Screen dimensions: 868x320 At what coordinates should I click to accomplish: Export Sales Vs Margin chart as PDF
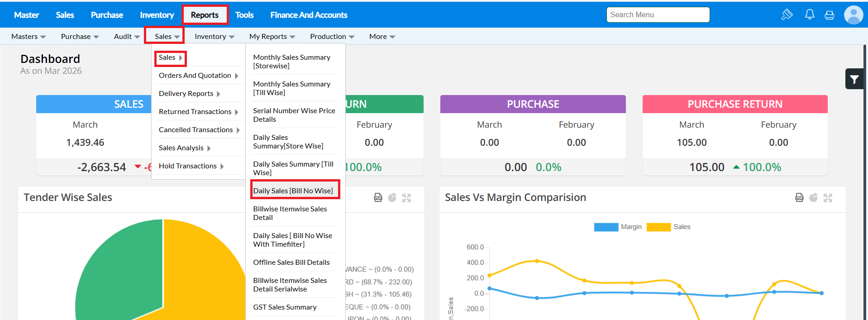coord(799,198)
